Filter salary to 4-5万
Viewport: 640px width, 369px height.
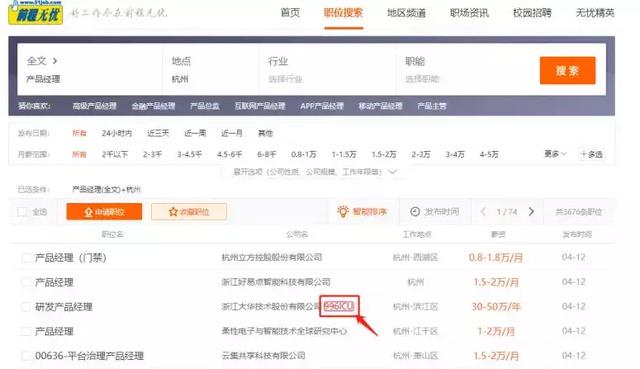(x=489, y=154)
